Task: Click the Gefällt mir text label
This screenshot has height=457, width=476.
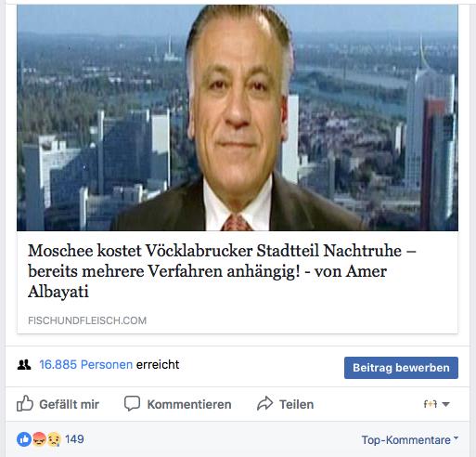Action: point(70,404)
